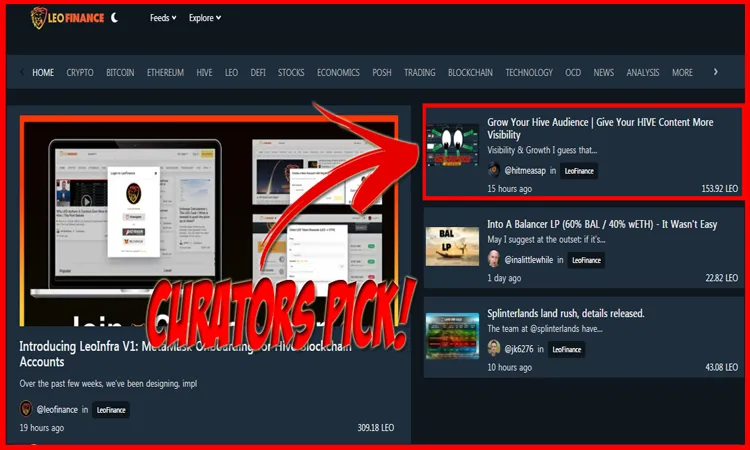Select the BLOCKCHAIN tab

[470, 73]
